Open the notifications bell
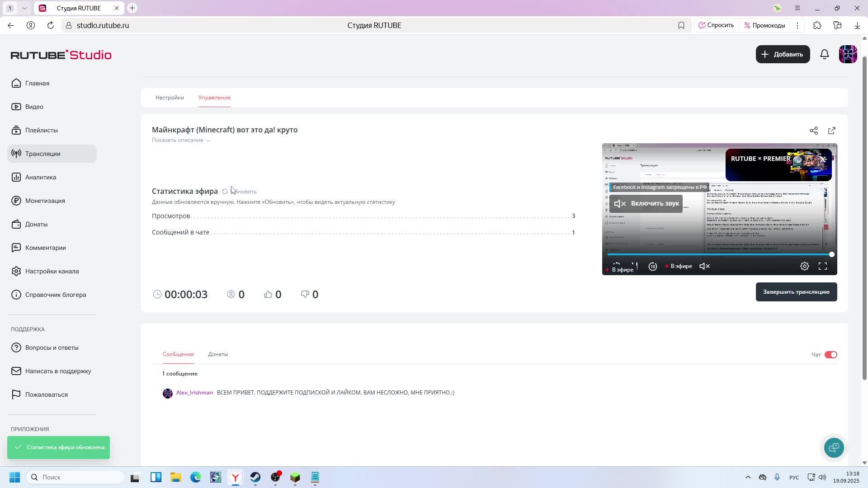Screen dimensions: 868x488 pyautogui.click(x=825, y=54)
